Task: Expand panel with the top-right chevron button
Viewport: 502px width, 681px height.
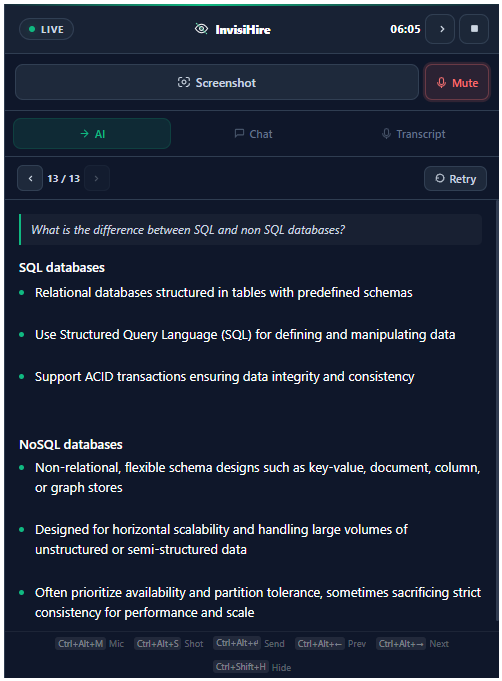Action: [440, 29]
